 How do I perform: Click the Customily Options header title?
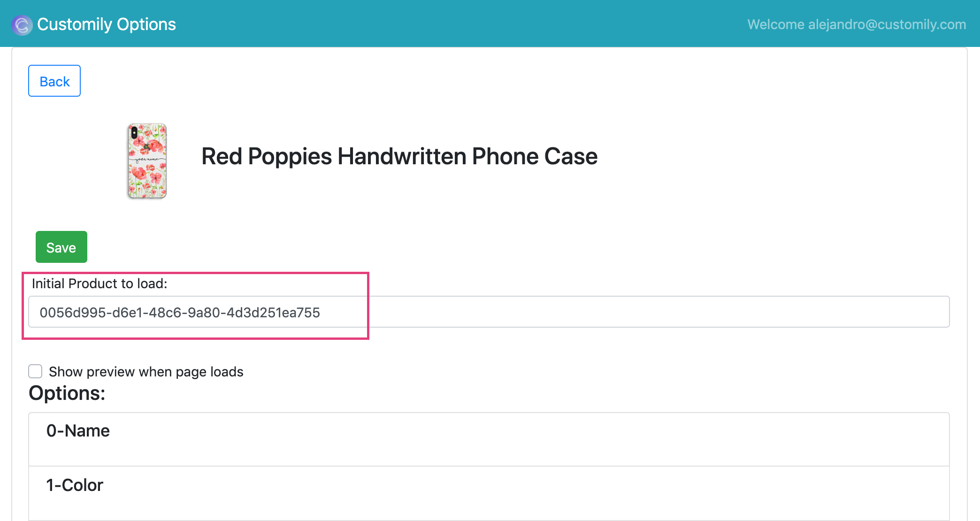(x=107, y=24)
